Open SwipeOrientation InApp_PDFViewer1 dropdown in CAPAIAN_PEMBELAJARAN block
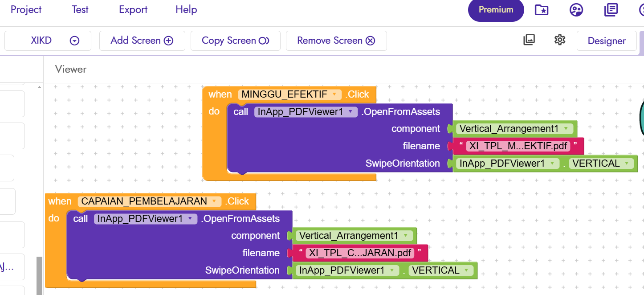Image resolution: width=644 pixels, height=295 pixels. click(347, 270)
